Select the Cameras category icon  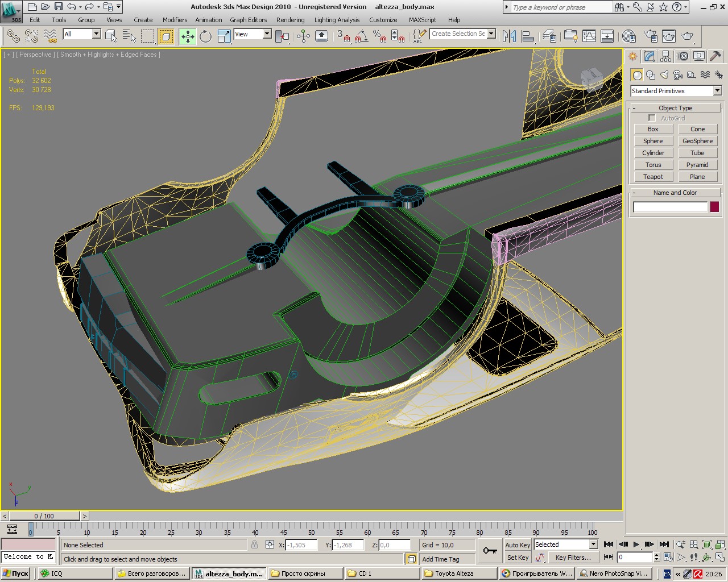(678, 75)
